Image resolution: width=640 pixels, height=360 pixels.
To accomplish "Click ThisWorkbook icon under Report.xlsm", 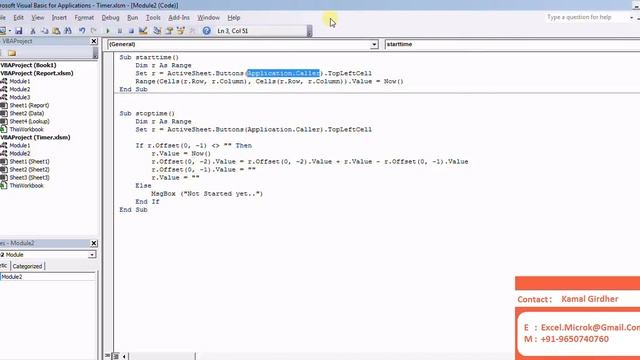I will point(4,129).
